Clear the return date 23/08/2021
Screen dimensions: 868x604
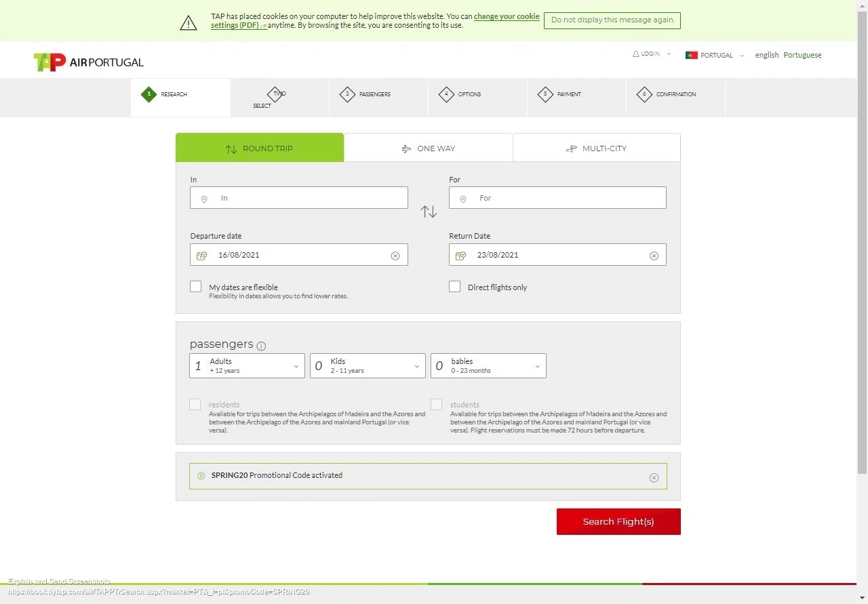click(x=654, y=256)
